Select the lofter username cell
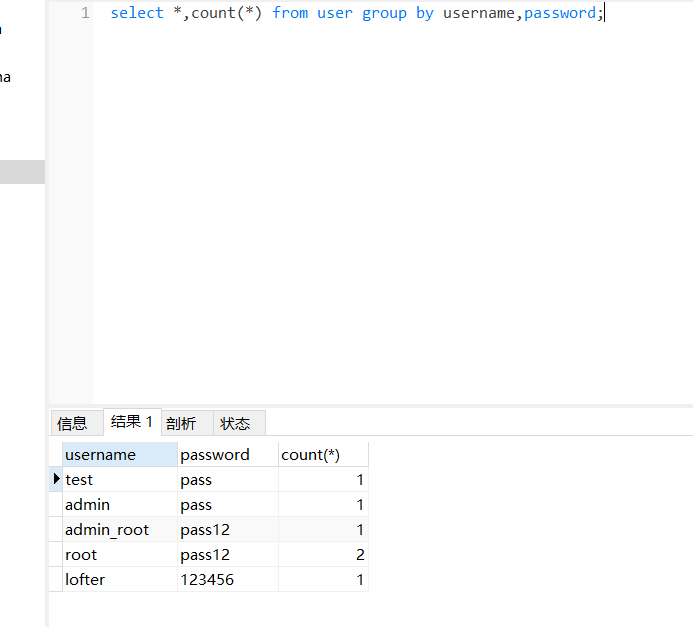The image size is (693, 627). tap(120, 579)
